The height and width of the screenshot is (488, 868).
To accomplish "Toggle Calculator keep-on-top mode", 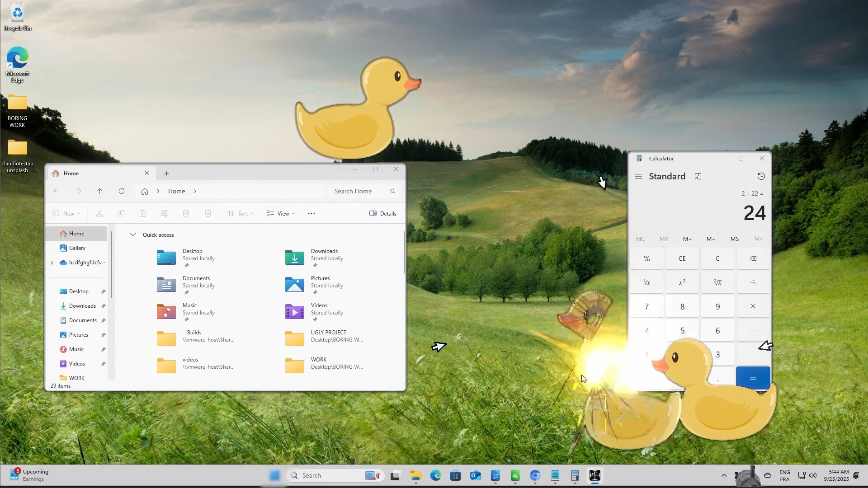I will [698, 176].
